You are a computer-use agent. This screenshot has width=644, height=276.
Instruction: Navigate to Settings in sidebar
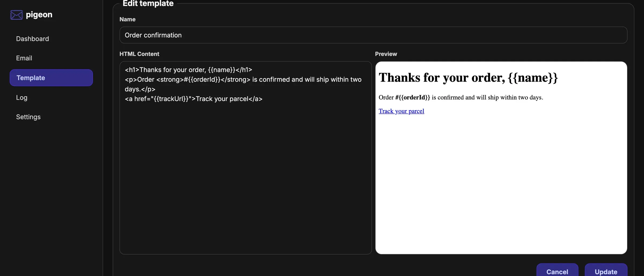(x=28, y=117)
